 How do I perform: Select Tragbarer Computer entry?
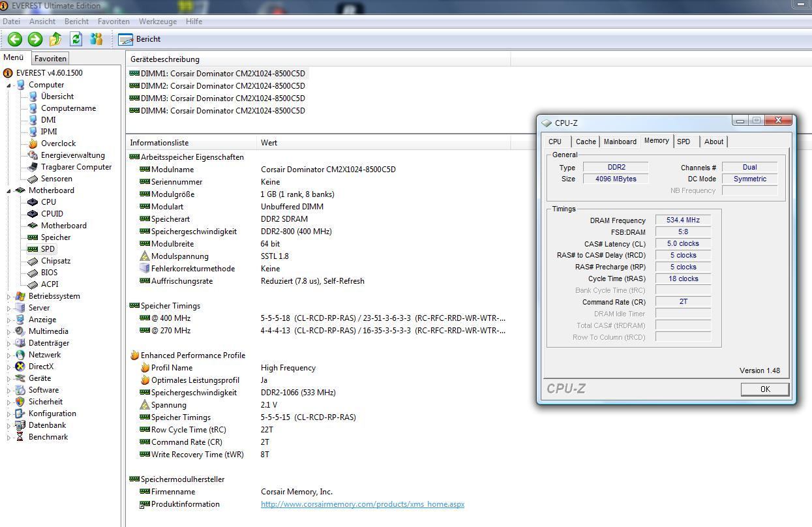tap(76, 167)
